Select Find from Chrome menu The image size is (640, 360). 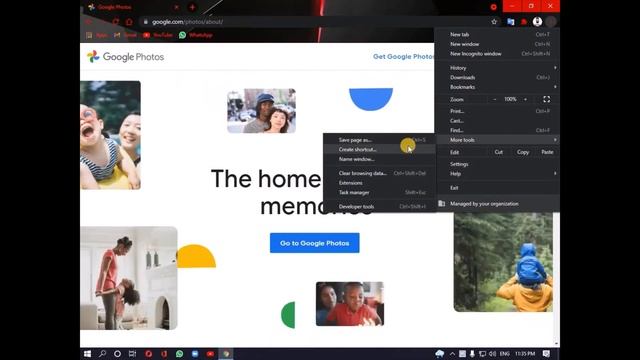pyautogui.click(x=498, y=130)
